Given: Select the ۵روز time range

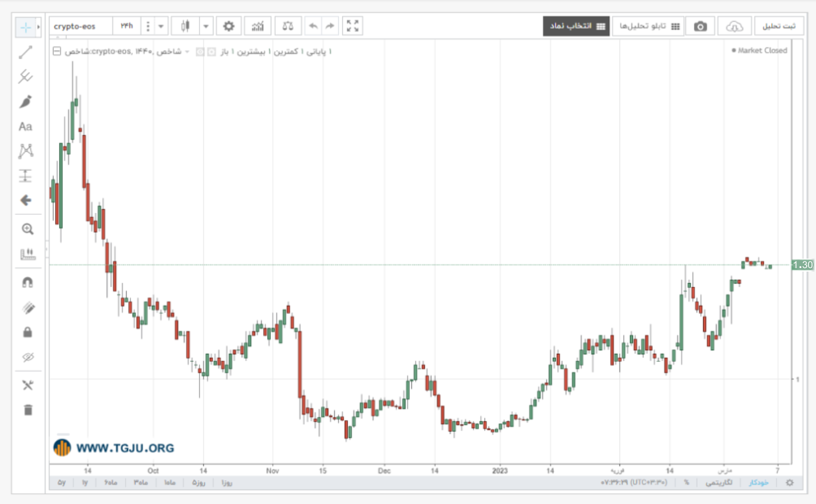Looking at the screenshot, I should pyautogui.click(x=199, y=483).
